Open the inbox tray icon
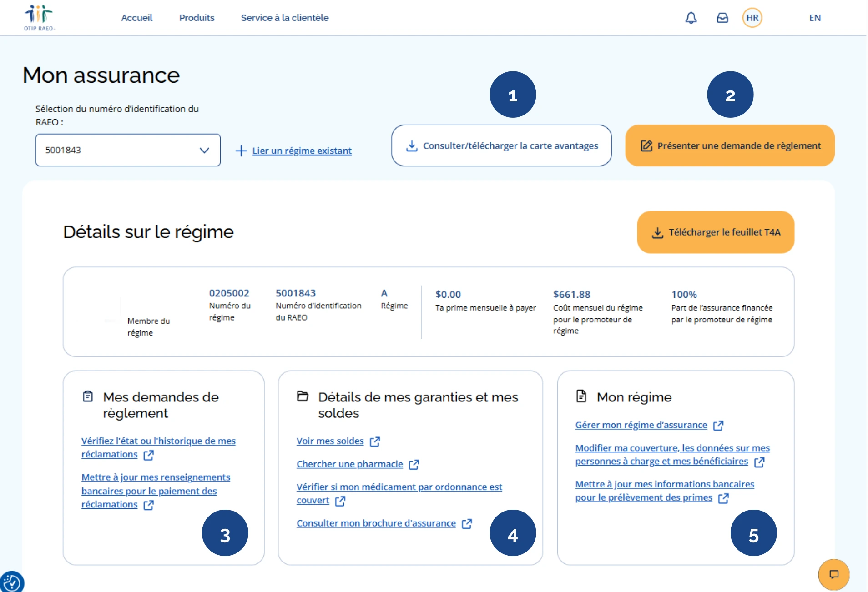This screenshot has height=592, width=868. [722, 18]
